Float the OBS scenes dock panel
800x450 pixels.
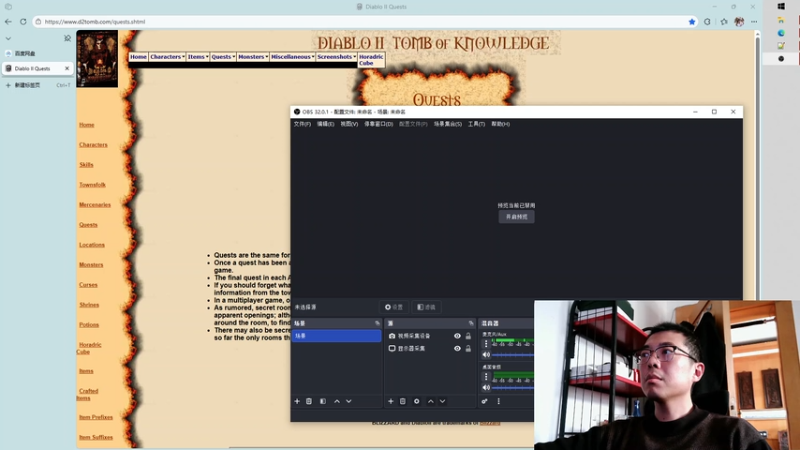[378, 323]
